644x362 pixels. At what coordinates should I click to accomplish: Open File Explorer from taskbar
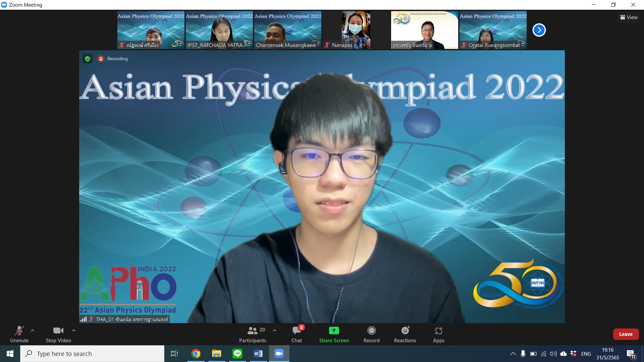click(x=217, y=354)
